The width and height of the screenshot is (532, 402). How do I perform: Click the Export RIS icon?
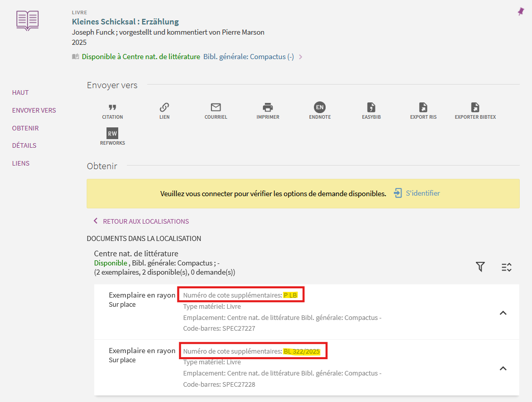pyautogui.click(x=423, y=108)
